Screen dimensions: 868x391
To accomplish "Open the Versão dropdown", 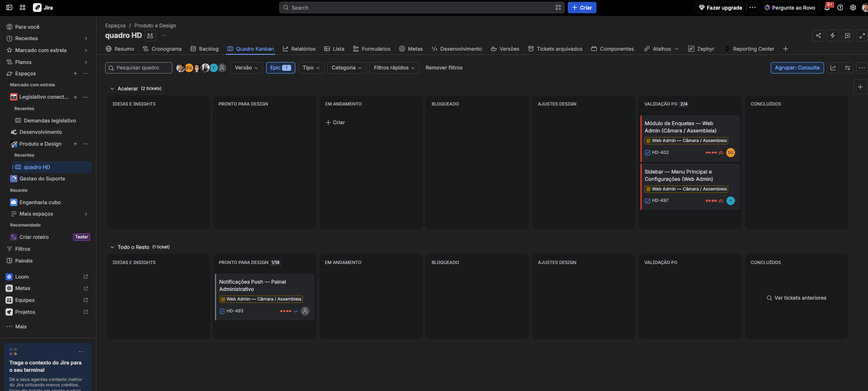I will [x=246, y=68].
